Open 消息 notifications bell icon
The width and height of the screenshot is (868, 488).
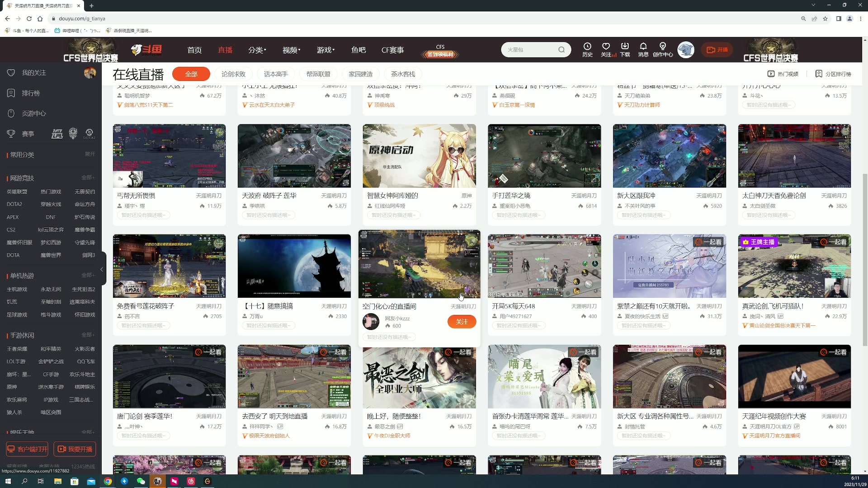tap(643, 50)
